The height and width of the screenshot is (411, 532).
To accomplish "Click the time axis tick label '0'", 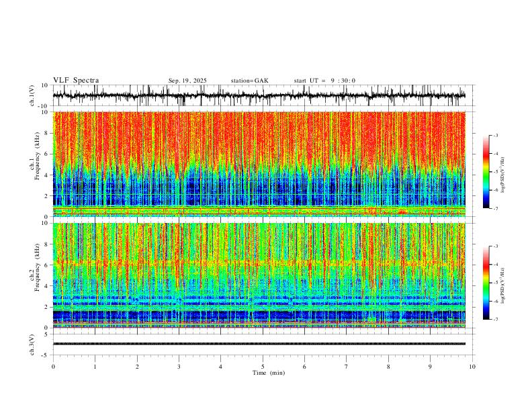I will click(53, 367).
